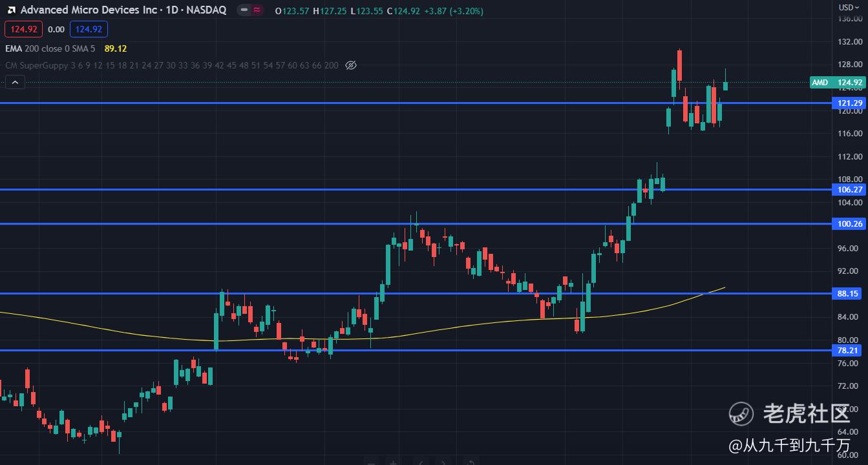Click the close value C124.92
Image resolution: width=868 pixels, height=465 pixels.
coord(403,11)
